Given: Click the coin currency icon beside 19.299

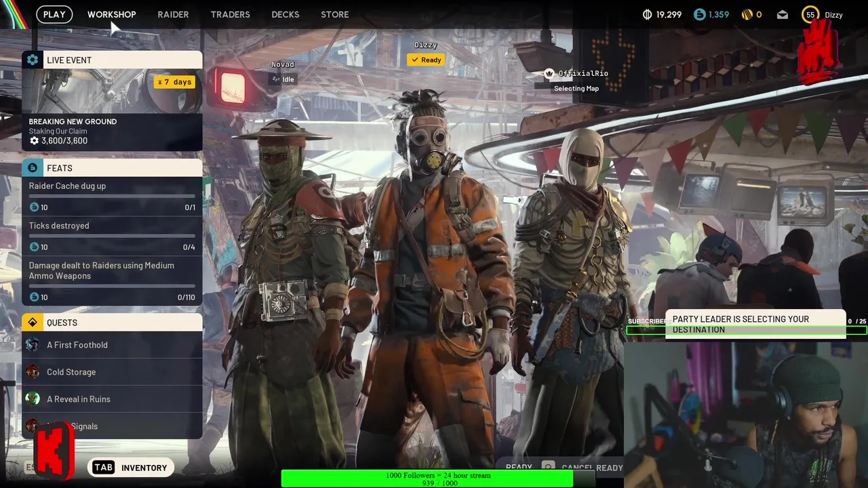Looking at the screenshot, I should click(x=647, y=14).
